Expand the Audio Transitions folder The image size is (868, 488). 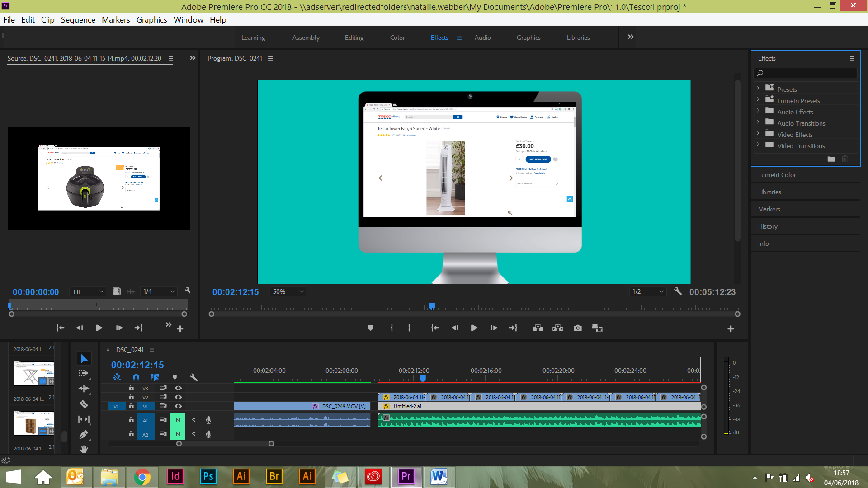tap(758, 122)
